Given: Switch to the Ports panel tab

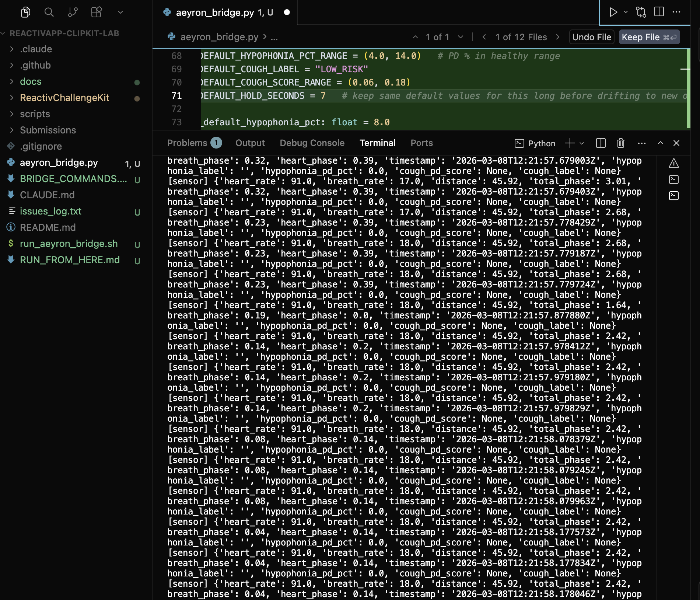Looking at the screenshot, I should point(422,143).
